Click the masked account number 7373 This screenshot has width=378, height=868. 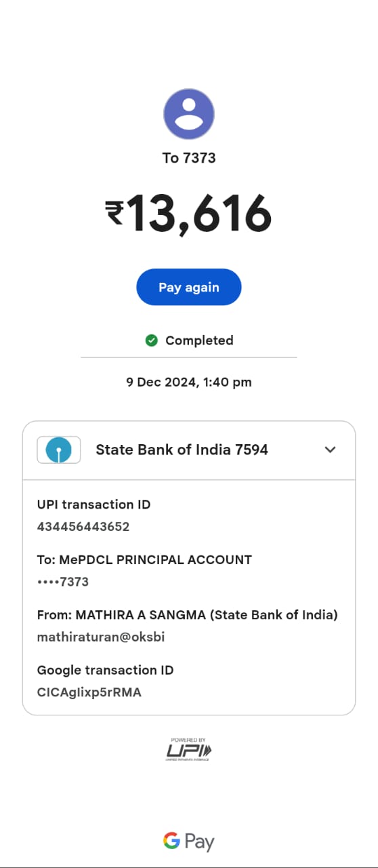click(63, 582)
